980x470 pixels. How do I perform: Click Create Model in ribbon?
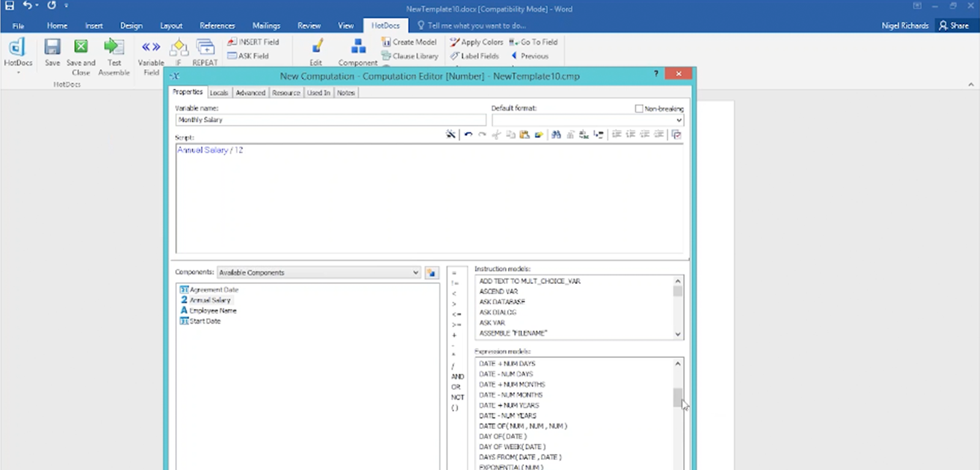click(409, 42)
